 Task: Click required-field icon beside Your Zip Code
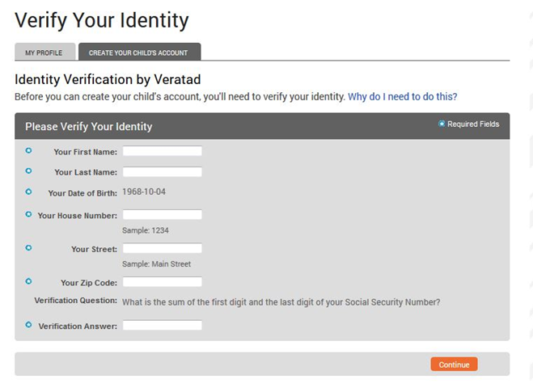pyautogui.click(x=29, y=281)
